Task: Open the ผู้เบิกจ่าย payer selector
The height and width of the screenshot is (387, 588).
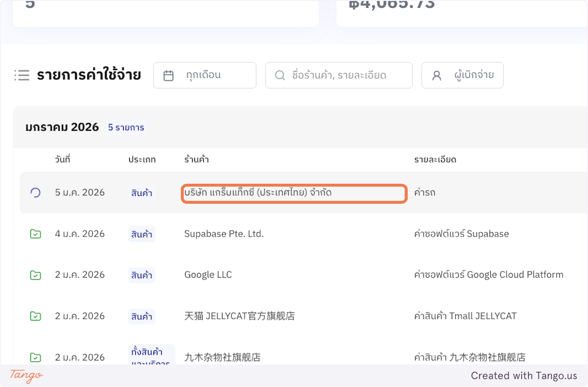Action: (x=462, y=75)
